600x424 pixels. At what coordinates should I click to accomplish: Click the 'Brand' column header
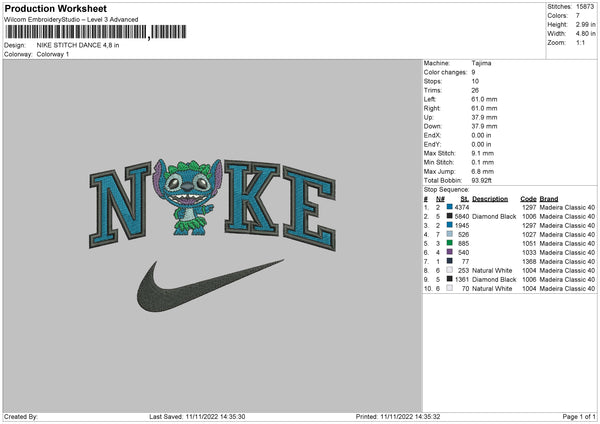point(549,199)
